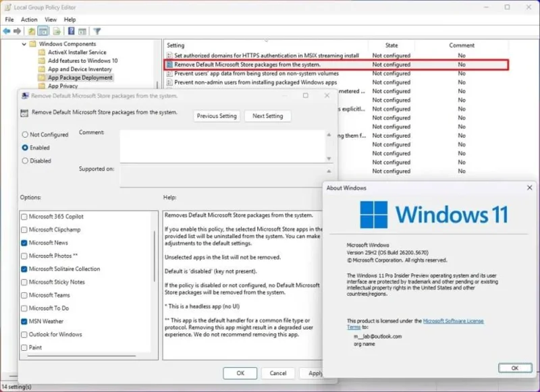Viewport: 540px width, 392px height.
Task: Click the policy dialog title bar icon
Action: pos(25,96)
